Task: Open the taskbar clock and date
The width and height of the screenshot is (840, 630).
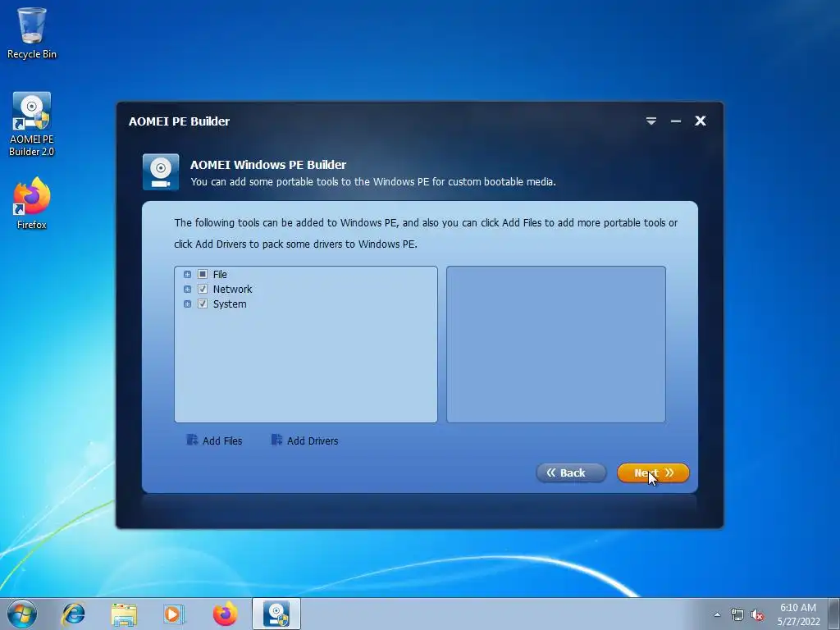Action: coord(798,614)
